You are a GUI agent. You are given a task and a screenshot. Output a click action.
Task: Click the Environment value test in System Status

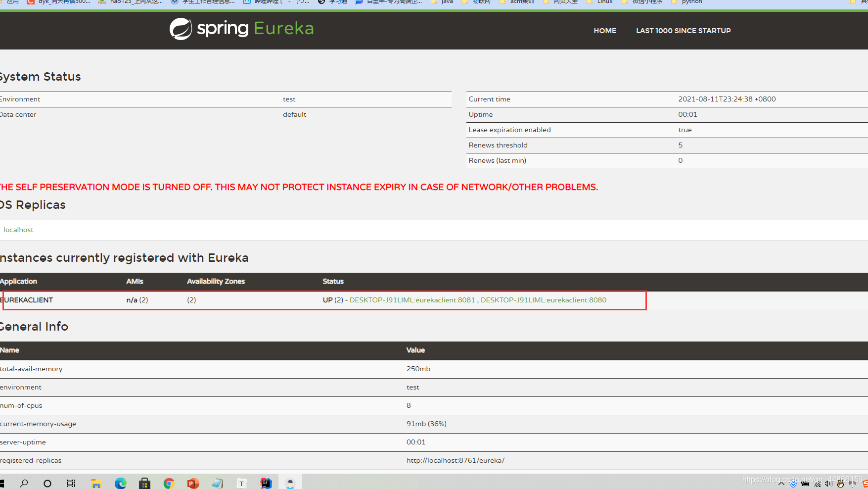[x=289, y=99]
